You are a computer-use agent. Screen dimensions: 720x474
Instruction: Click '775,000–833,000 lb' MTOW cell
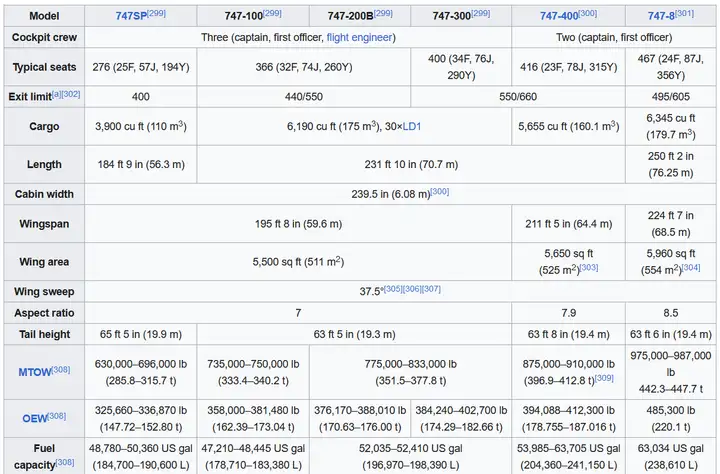point(411,372)
